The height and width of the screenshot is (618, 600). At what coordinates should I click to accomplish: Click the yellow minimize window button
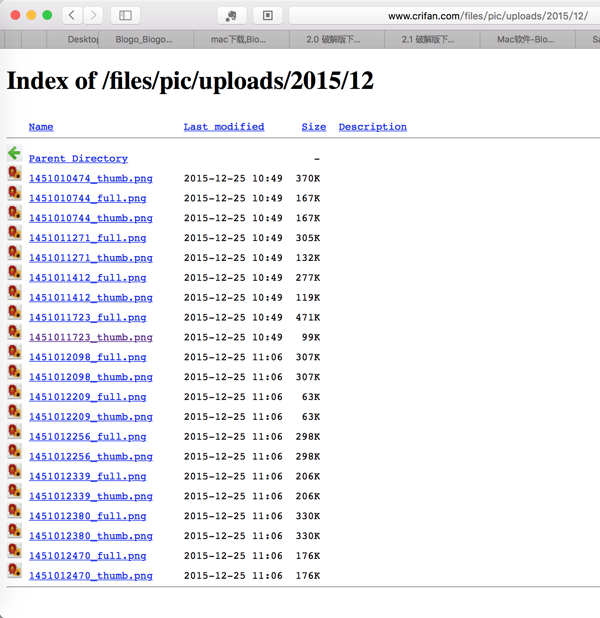[x=31, y=15]
